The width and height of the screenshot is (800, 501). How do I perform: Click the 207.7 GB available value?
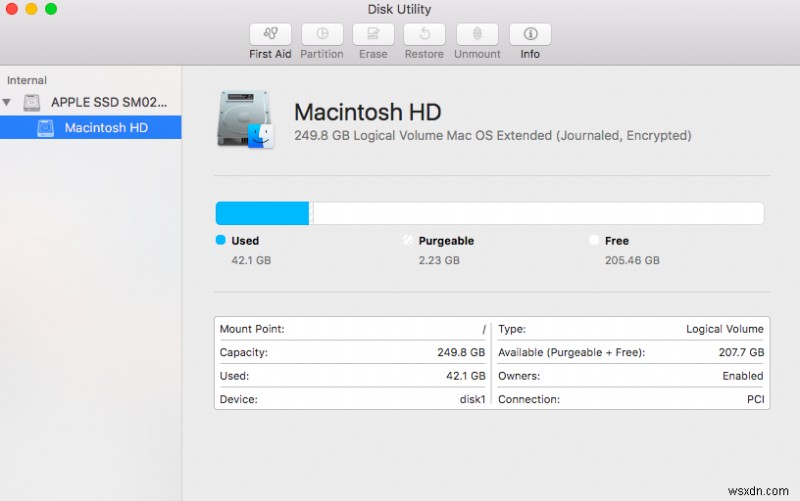(x=741, y=353)
